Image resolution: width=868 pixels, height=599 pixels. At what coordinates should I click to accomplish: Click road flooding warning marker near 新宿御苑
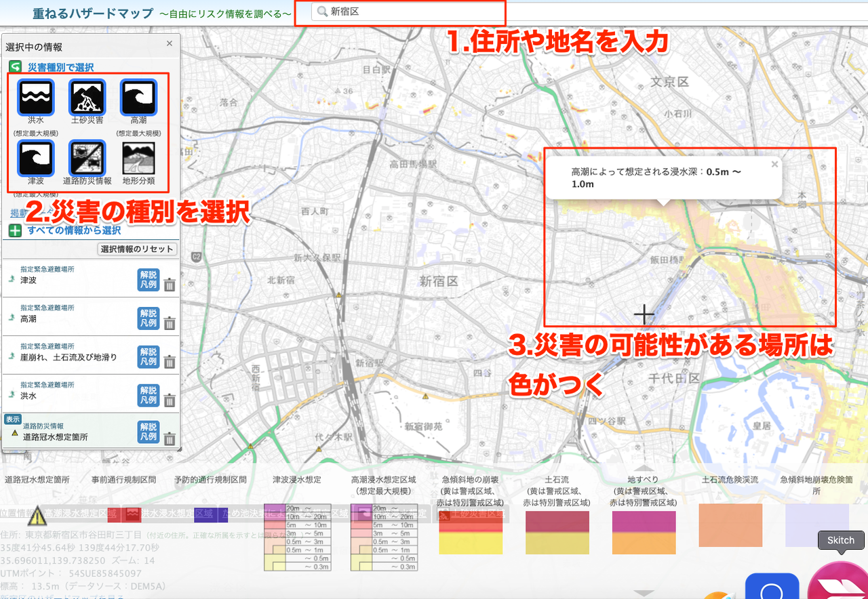click(x=425, y=396)
